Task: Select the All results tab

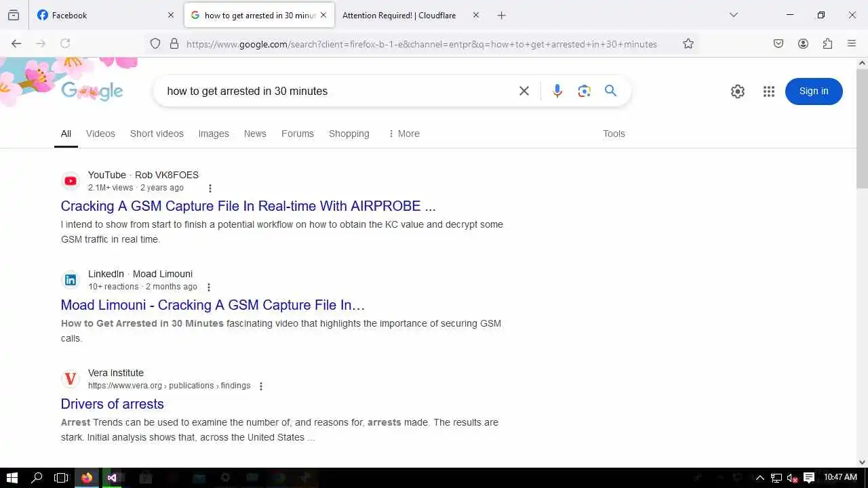Action: pyautogui.click(x=66, y=134)
